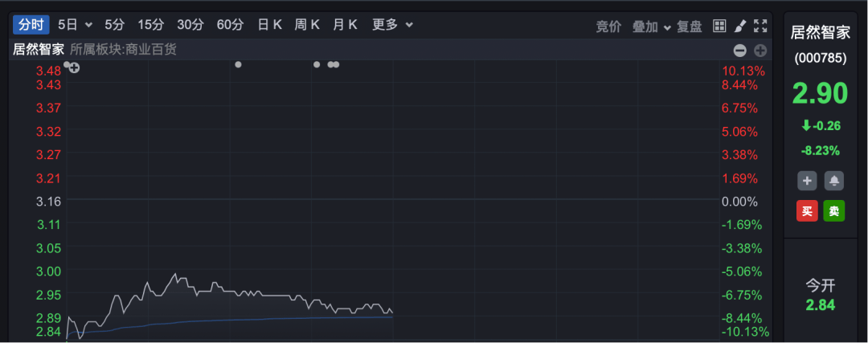The width and height of the screenshot is (868, 343).
Task: Click the plus zoom-in circle icon
Action: [x=760, y=51]
